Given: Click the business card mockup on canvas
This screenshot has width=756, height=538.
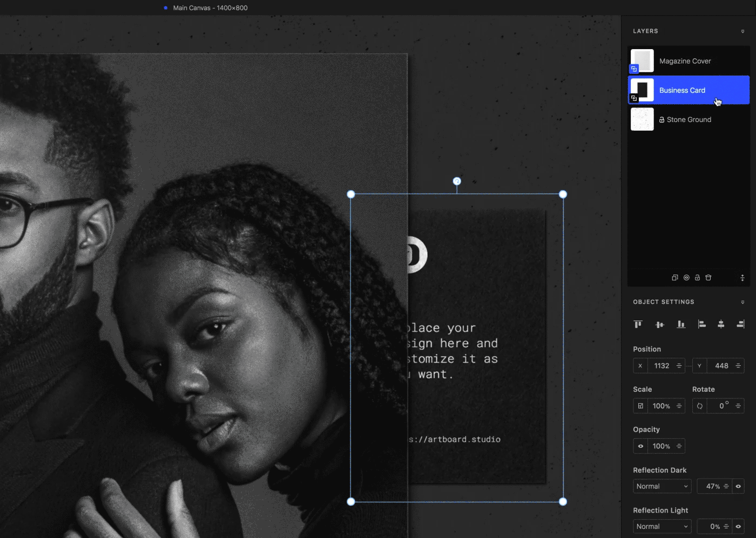Looking at the screenshot, I should [x=477, y=346].
